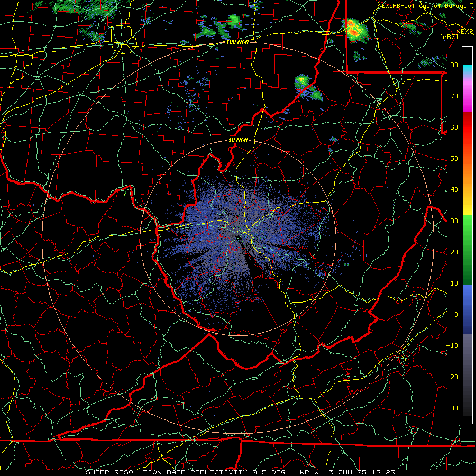
Task: Click the bottom "SUPER-RESOLUTION BASE REFLECTIVITY" caption
Action: pyautogui.click(x=167, y=472)
